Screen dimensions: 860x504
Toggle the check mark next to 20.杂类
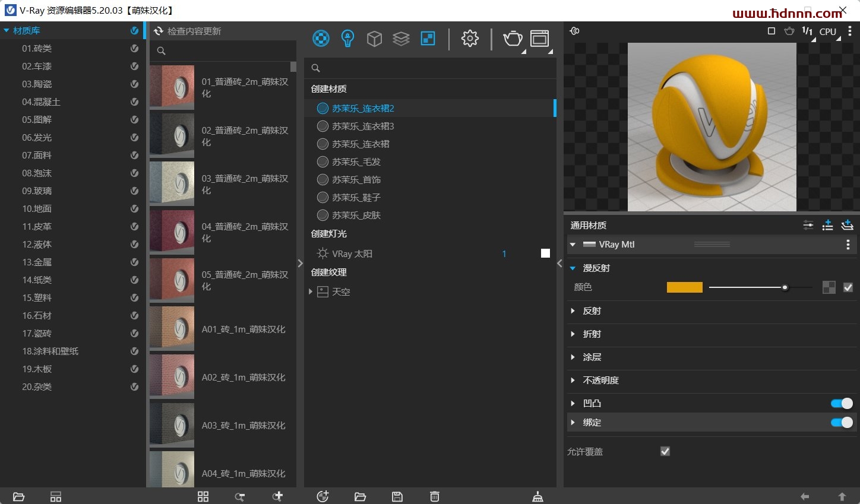tap(134, 387)
